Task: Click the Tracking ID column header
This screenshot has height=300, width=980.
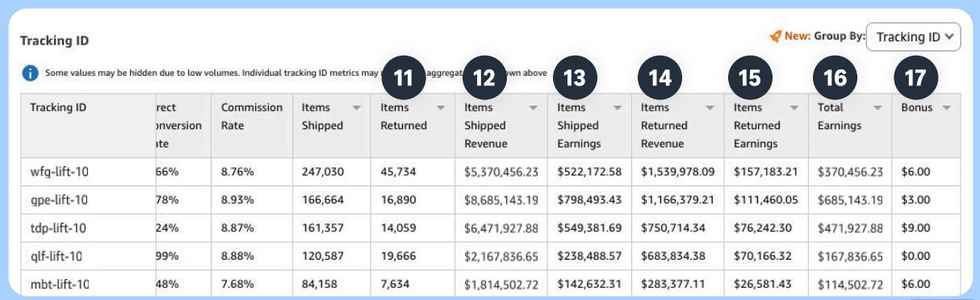Action: 89,125
